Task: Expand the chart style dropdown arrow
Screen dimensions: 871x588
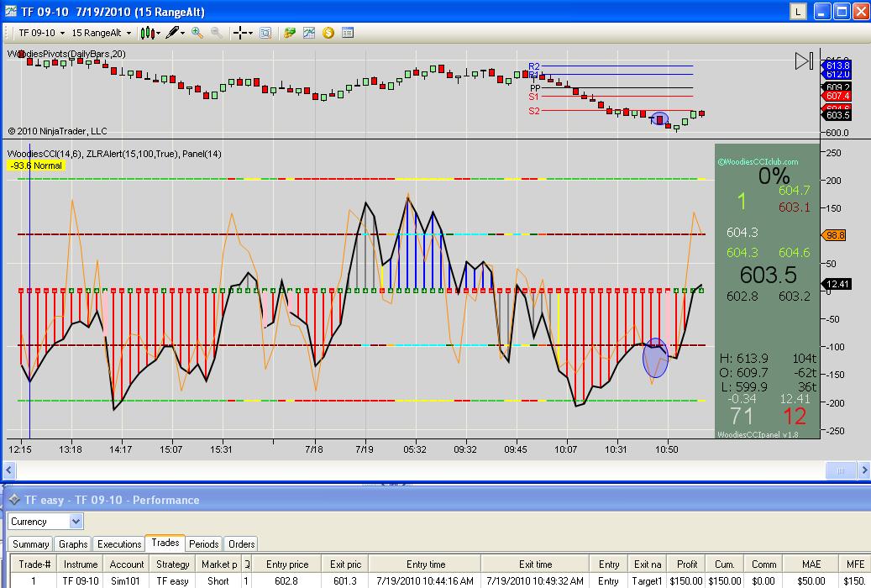Action: click(x=158, y=34)
